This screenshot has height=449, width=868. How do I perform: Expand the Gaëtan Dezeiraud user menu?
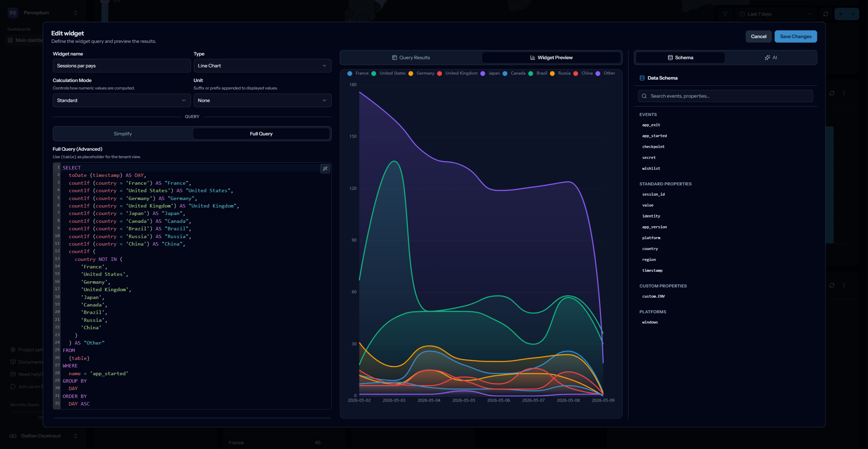point(76,436)
